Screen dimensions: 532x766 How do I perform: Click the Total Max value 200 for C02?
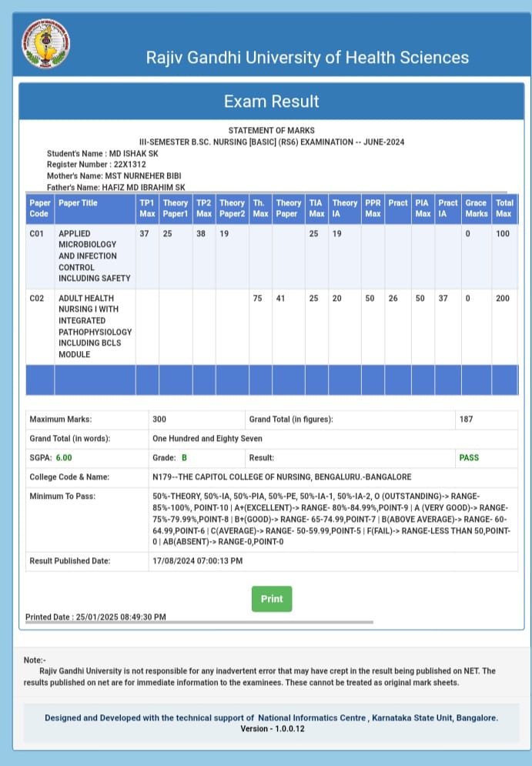coord(503,298)
